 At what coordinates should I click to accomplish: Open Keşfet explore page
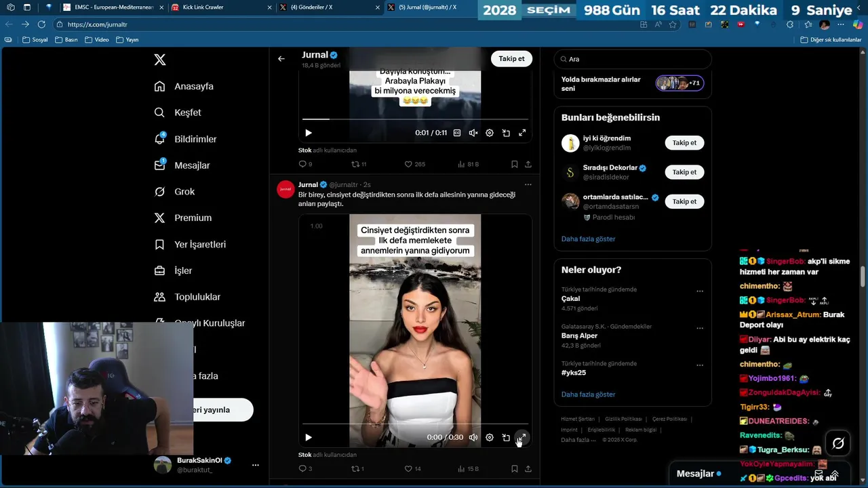tap(178, 113)
